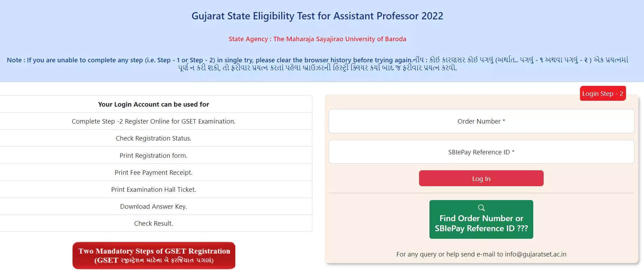Image resolution: width=644 pixels, height=271 pixels.
Task: Select Check Registration Status row
Action: (x=153, y=138)
